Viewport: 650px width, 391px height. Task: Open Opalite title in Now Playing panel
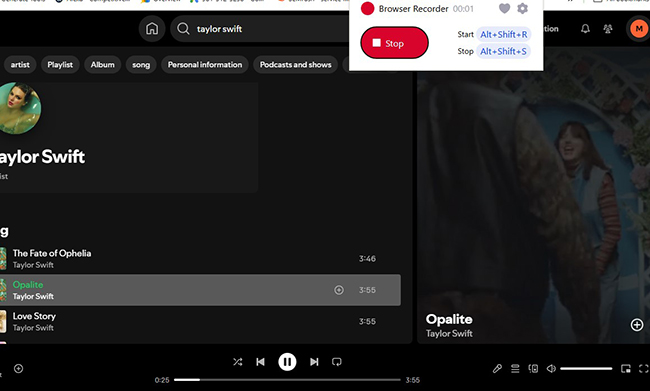point(449,319)
